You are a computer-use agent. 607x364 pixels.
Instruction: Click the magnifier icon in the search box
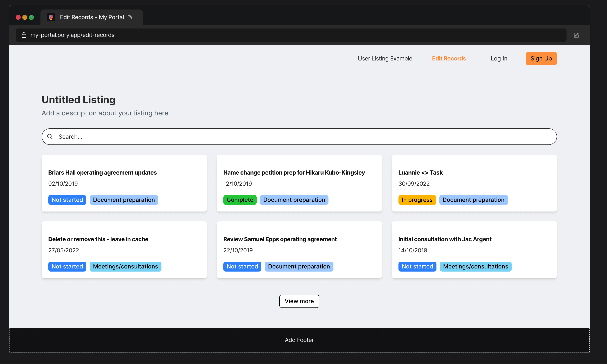coord(50,136)
